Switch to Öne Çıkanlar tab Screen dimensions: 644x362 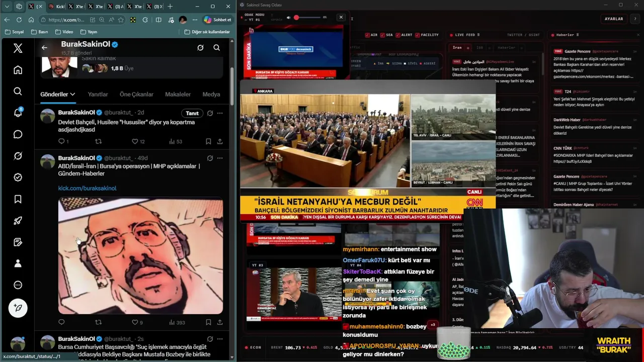click(x=136, y=94)
